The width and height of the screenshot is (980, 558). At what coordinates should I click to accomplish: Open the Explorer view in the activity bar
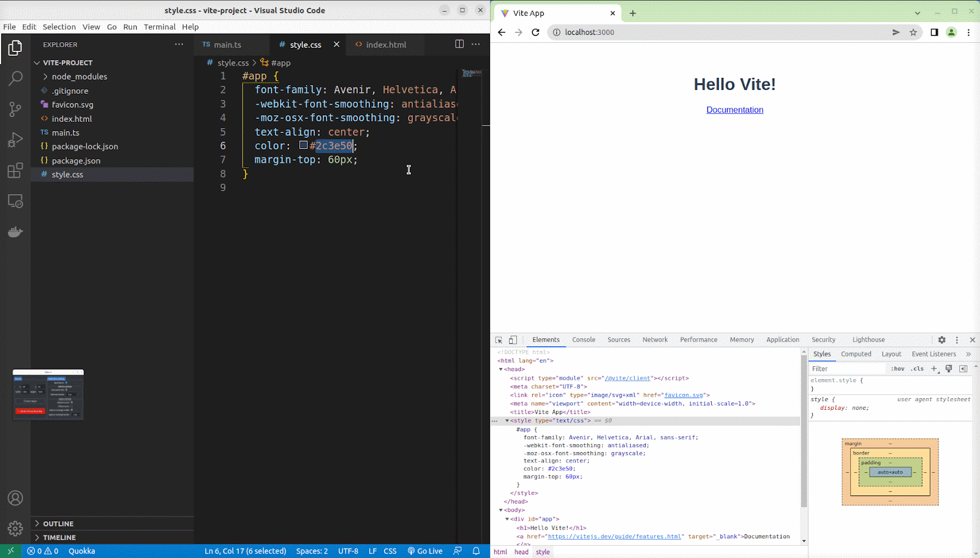[15, 48]
